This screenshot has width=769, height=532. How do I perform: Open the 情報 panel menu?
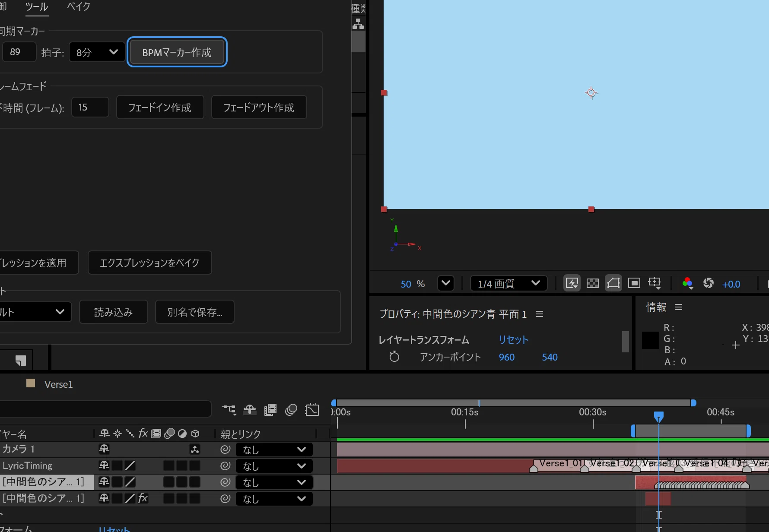679,307
